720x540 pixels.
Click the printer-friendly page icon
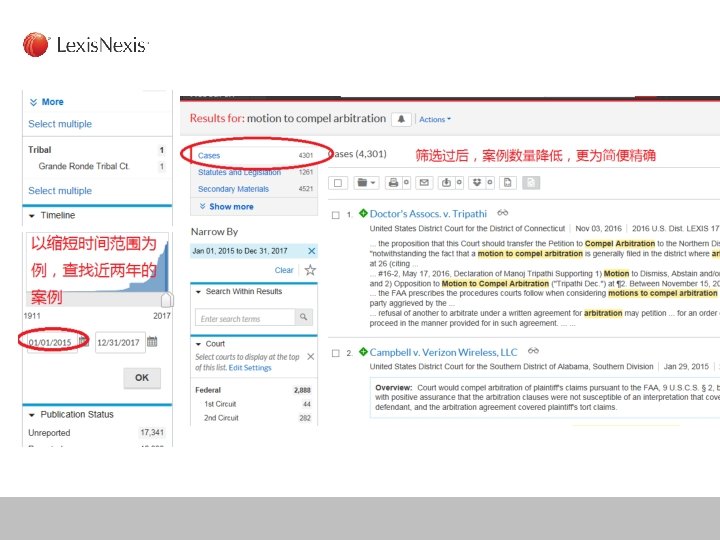click(x=507, y=183)
